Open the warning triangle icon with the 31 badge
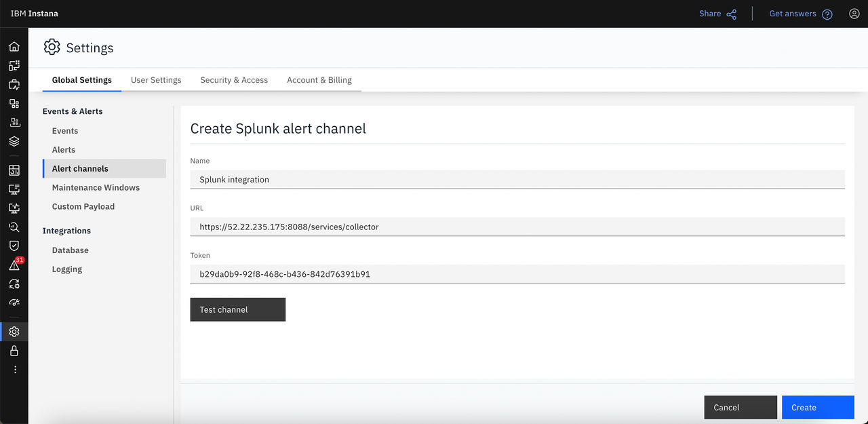 (x=14, y=265)
